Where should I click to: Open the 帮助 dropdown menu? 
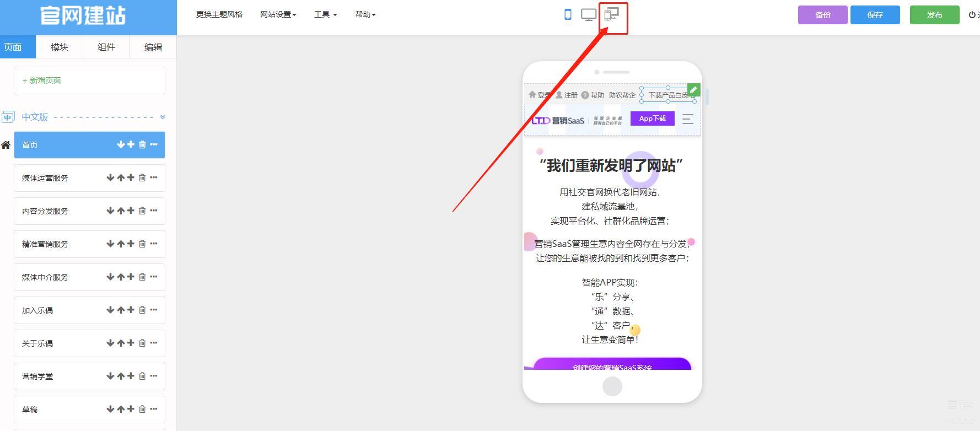(365, 14)
